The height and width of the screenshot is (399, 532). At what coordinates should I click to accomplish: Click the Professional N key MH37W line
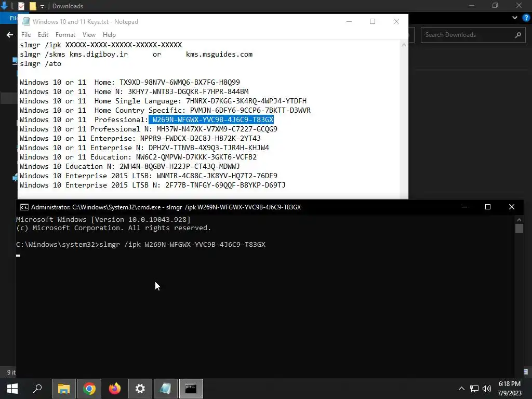(148, 129)
